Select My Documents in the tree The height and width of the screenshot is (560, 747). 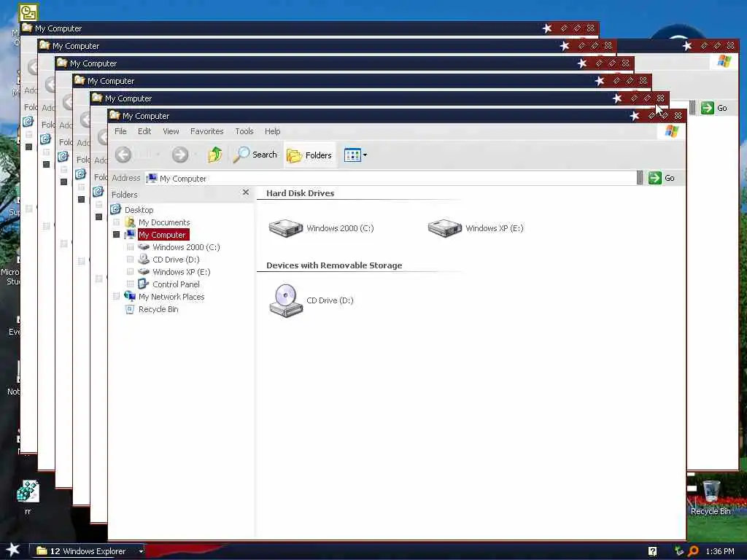coord(164,222)
